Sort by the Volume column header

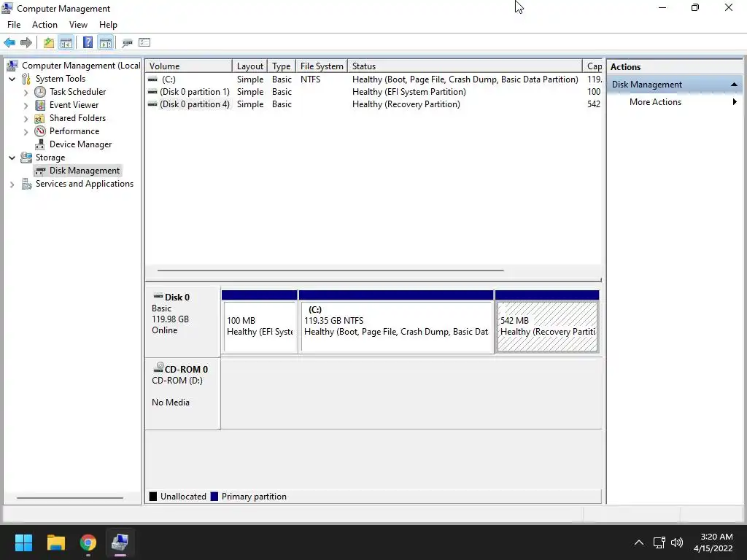(x=189, y=66)
